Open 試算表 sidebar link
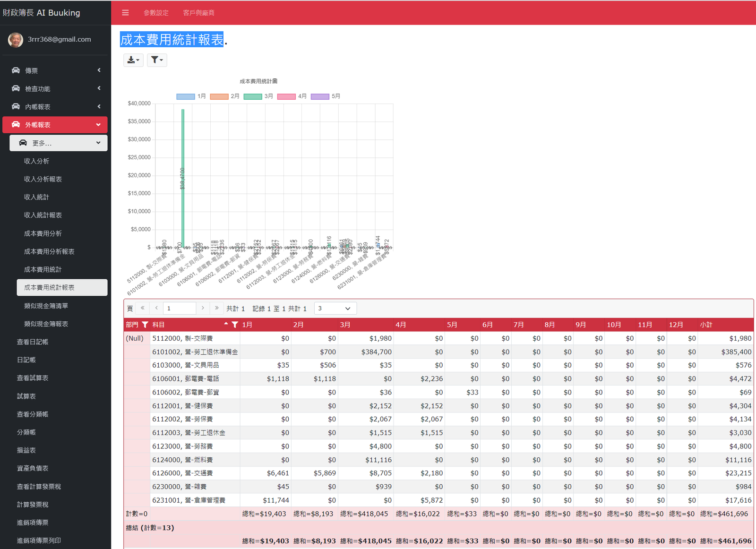The image size is (756, 549). (x=26, y=396)
